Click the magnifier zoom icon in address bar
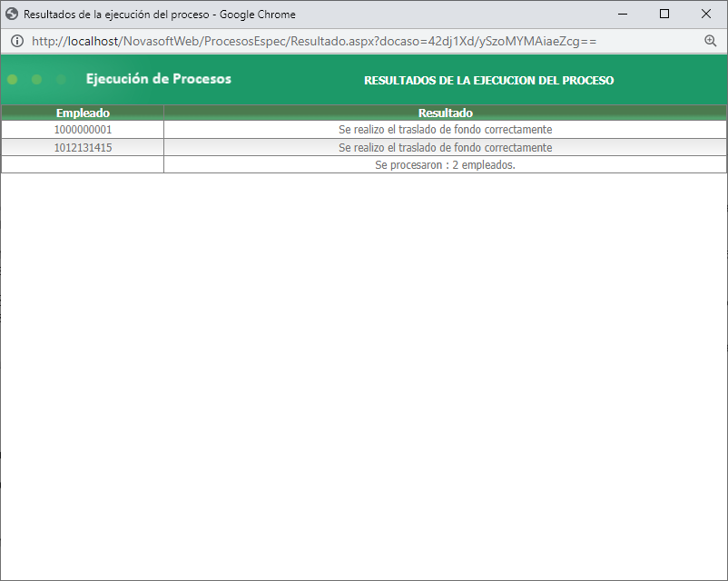 click(711, 41)
